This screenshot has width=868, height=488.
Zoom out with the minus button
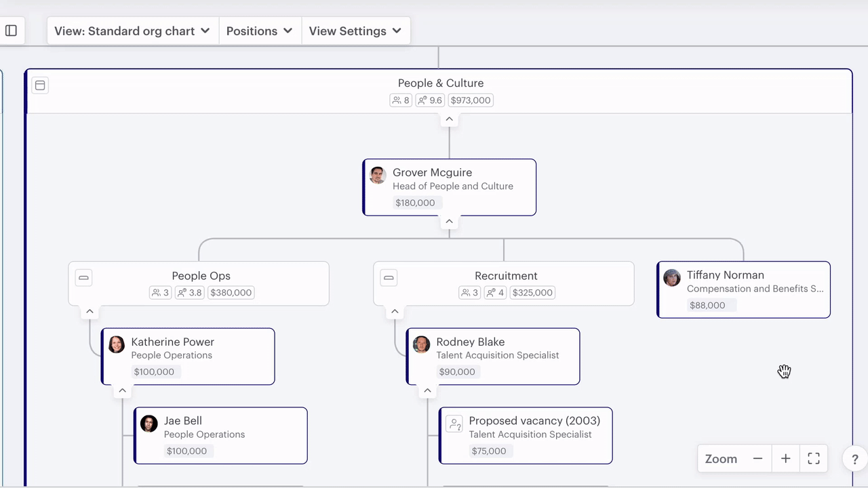[x=757, y=459]
